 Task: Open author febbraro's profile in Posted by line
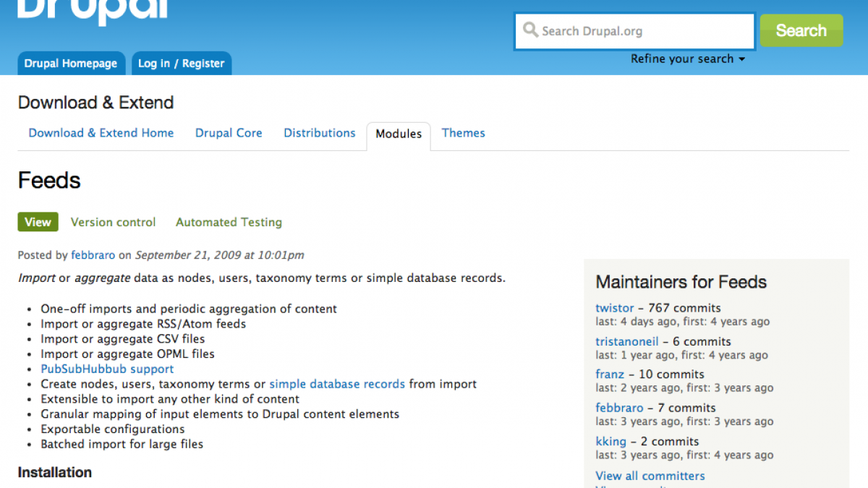coord(93,254)
